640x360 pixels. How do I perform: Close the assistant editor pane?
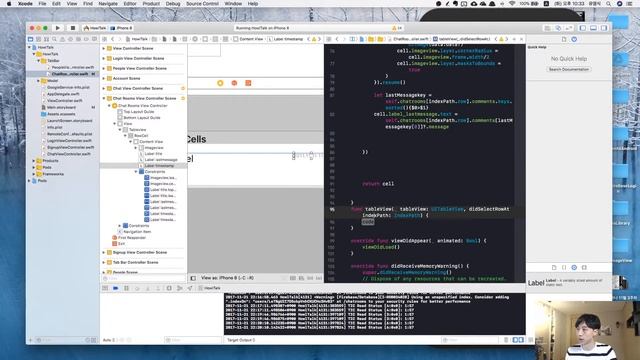(521, 39)
